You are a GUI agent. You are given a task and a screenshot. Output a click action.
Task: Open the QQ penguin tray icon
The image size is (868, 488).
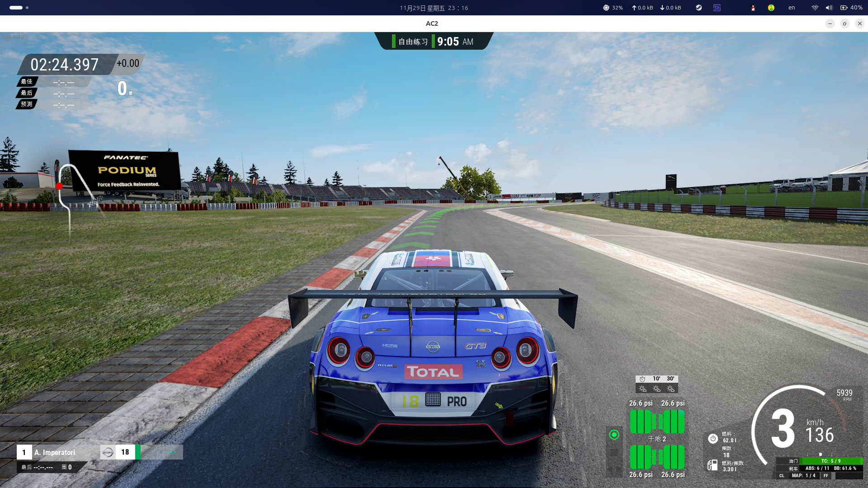pos(753,8)
